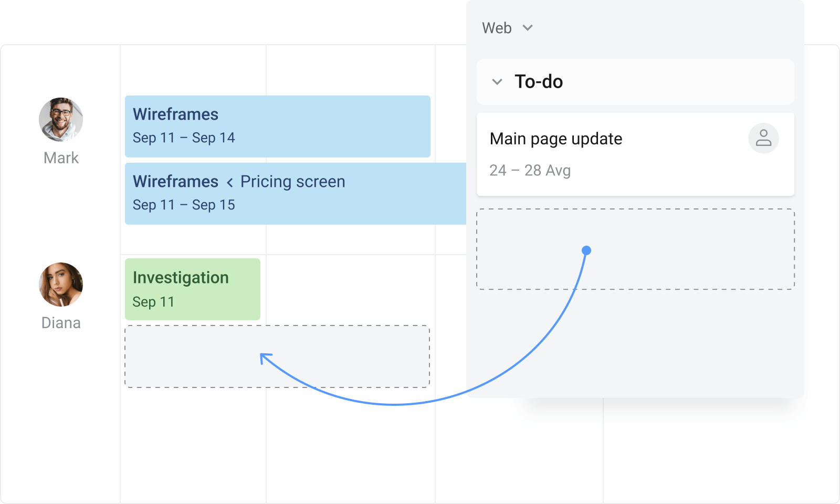Viewport: 840px width, 504px height.
Task: Select the chevron next to Web
Action: pos(529,28)
